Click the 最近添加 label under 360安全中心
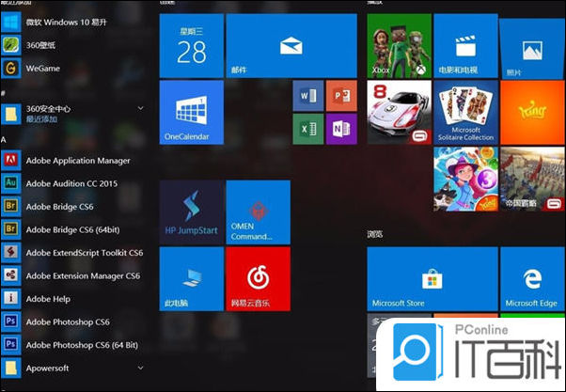 click(x=41, y=118)
